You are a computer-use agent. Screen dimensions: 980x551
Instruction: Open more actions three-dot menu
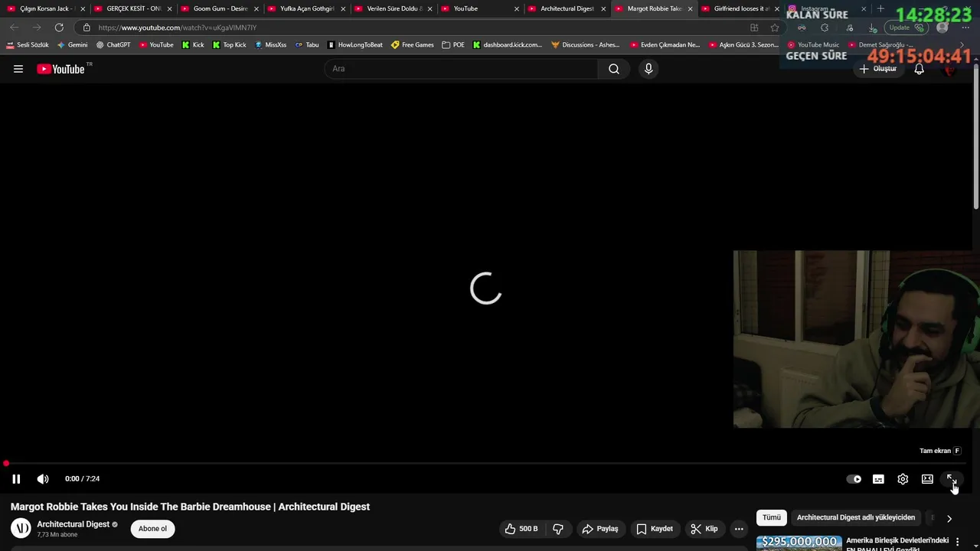(x=739, y=529)
